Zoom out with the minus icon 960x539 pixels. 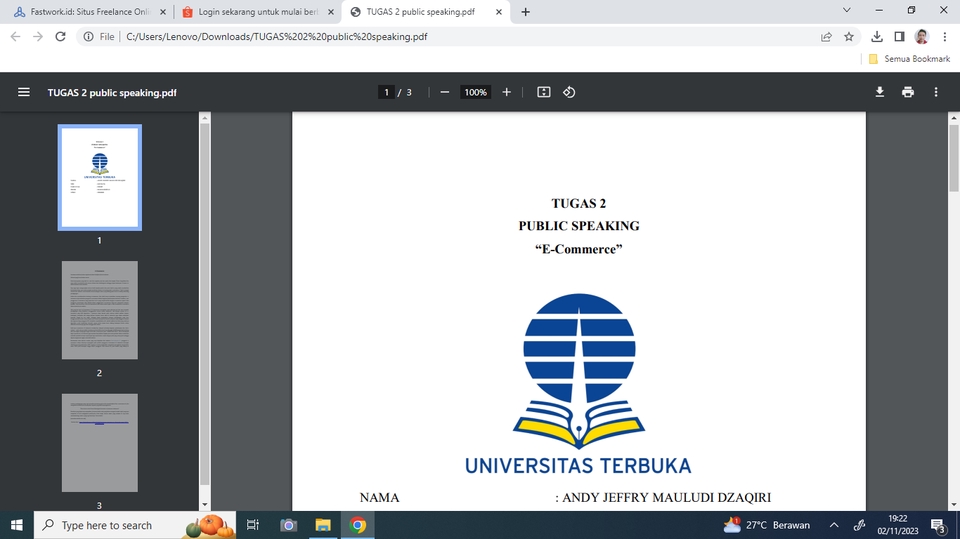[445, 92]
